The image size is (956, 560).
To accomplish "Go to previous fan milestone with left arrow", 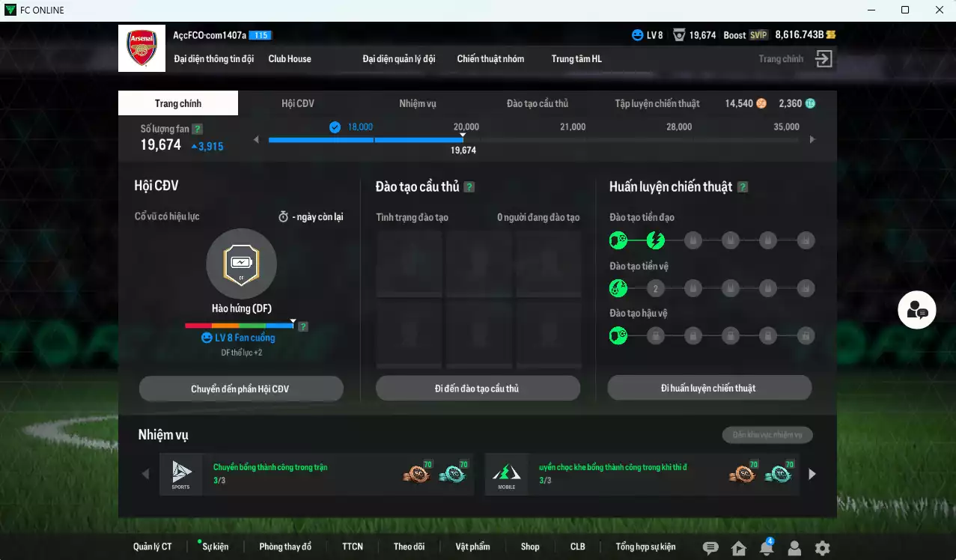I will point(257,139).
